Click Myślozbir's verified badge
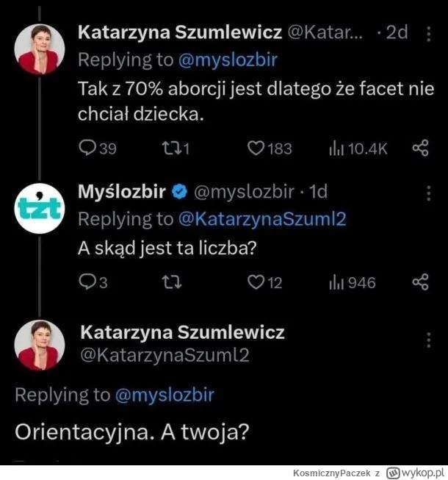448x480 pixels. pyautogui.click(x=178, y=193)
